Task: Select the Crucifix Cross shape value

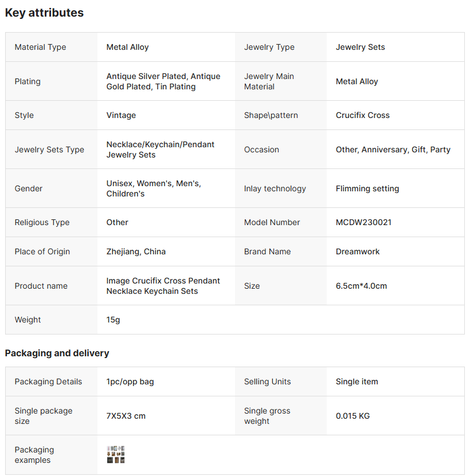Action: [362, 115]
